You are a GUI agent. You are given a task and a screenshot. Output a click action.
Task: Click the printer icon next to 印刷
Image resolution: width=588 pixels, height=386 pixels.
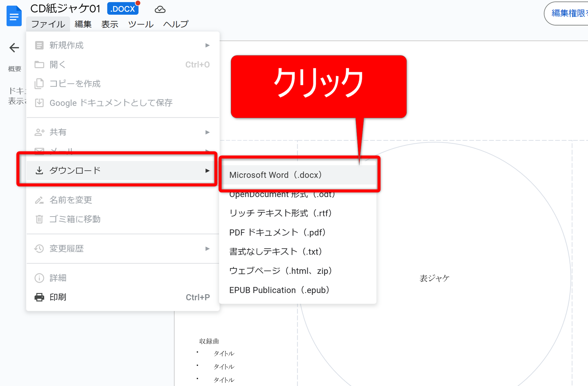39,297
